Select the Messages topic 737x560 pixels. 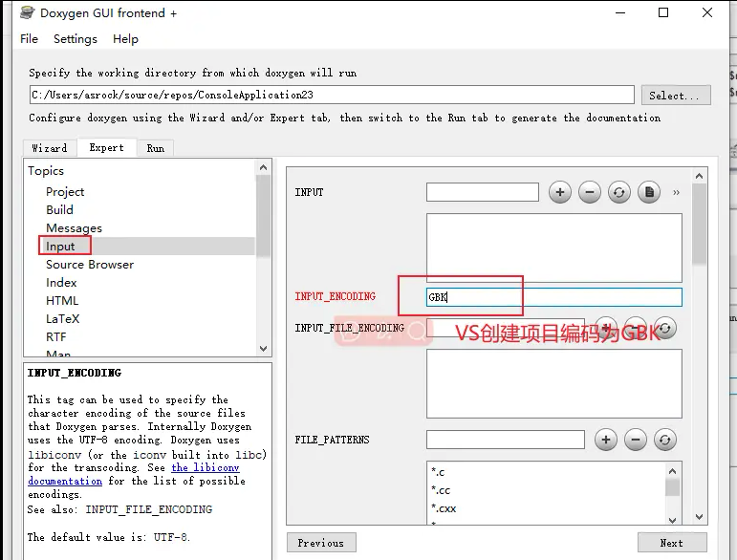coord(74,227)
